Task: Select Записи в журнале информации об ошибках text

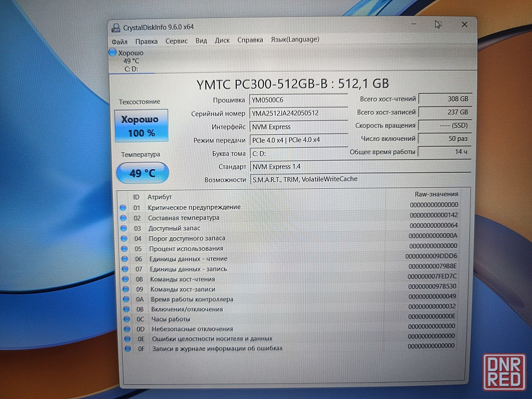Action: (218, 348)
